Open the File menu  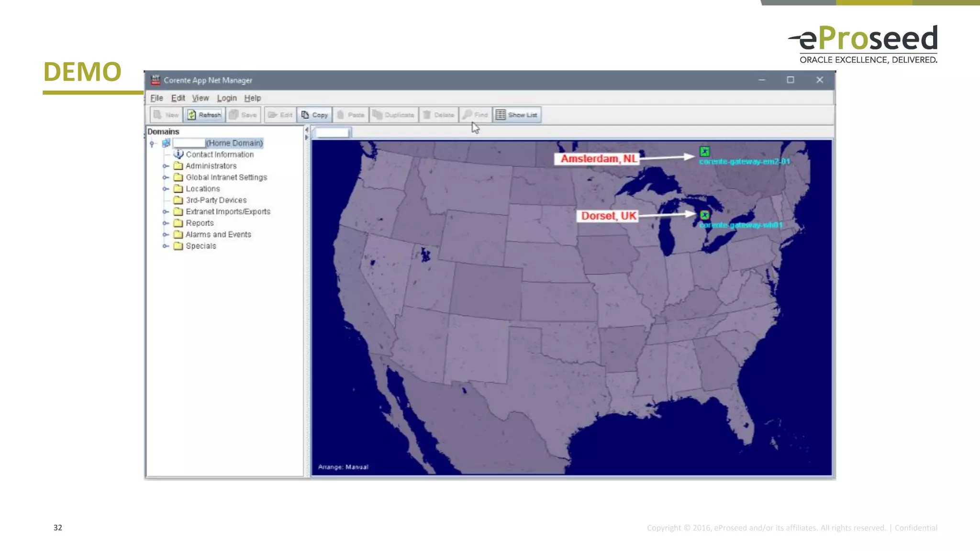click(x=156, y=98)
